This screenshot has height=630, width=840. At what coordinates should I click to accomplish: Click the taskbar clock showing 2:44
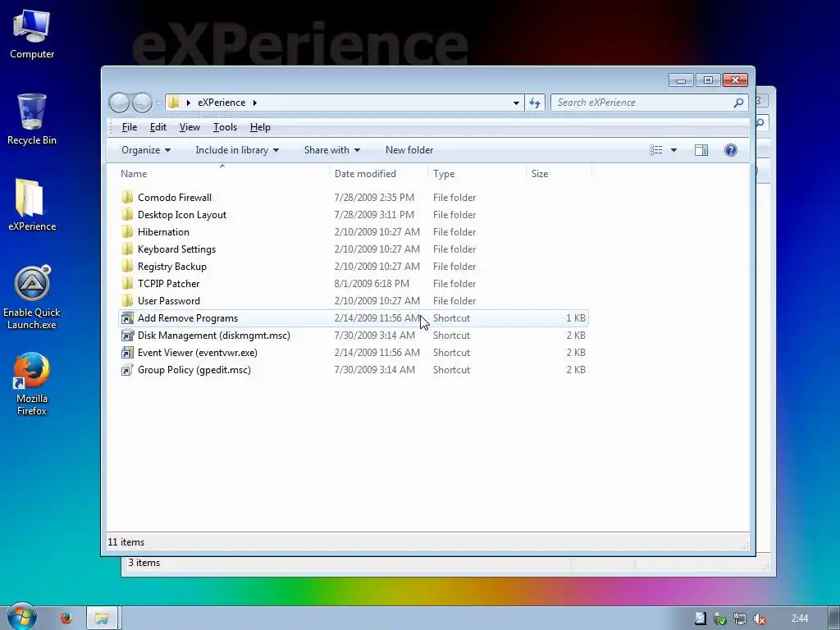coord(799,619)
